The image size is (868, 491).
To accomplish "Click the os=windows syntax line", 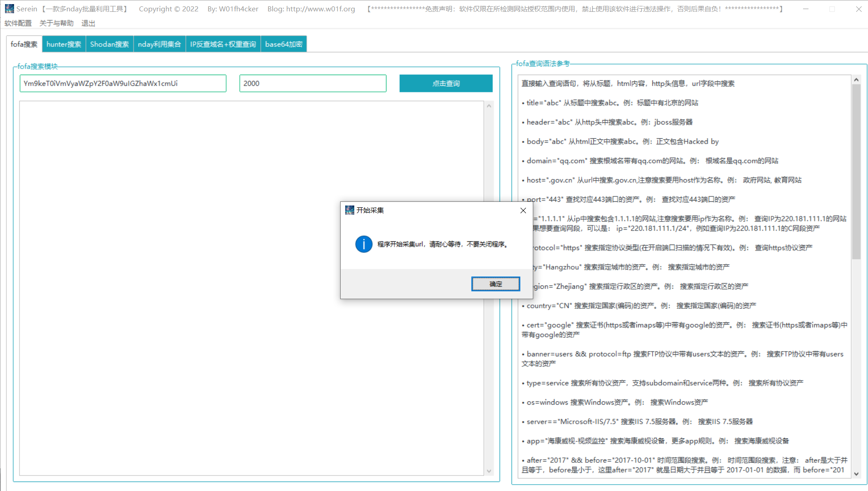I will (615, 402).
